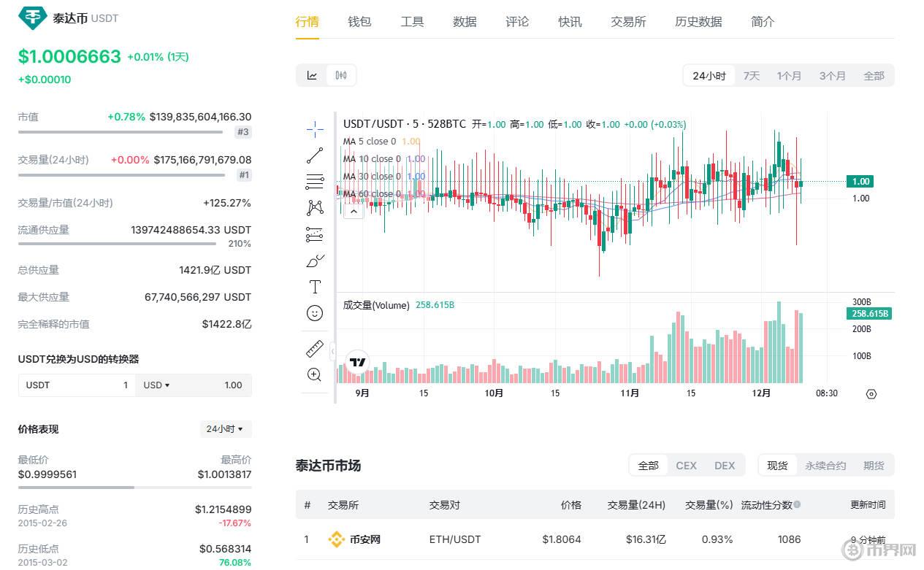Select the trend line drawing tool
Image resolution: width=924 pixels, height=570 pixels.
tap(315, 155)
